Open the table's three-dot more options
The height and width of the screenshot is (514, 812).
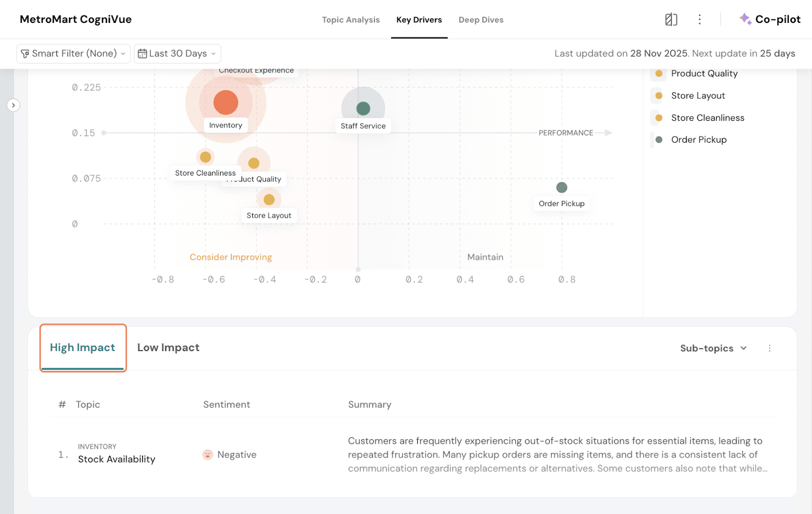769,348
